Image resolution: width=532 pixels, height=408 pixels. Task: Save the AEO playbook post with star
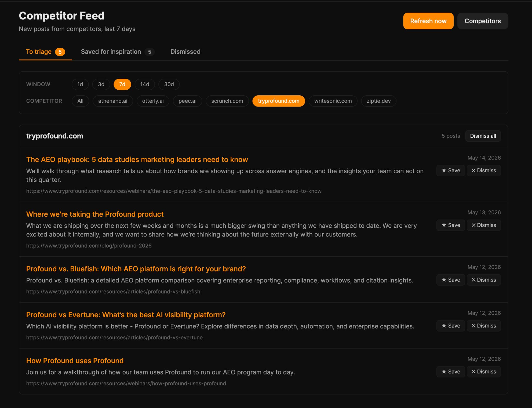tap(450, 170)
